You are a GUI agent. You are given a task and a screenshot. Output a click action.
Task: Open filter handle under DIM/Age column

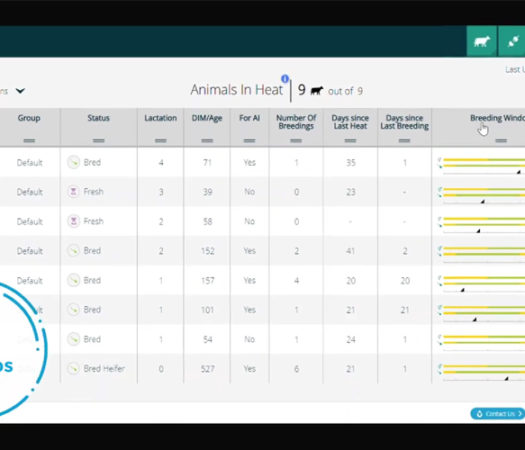pos(207,141)
